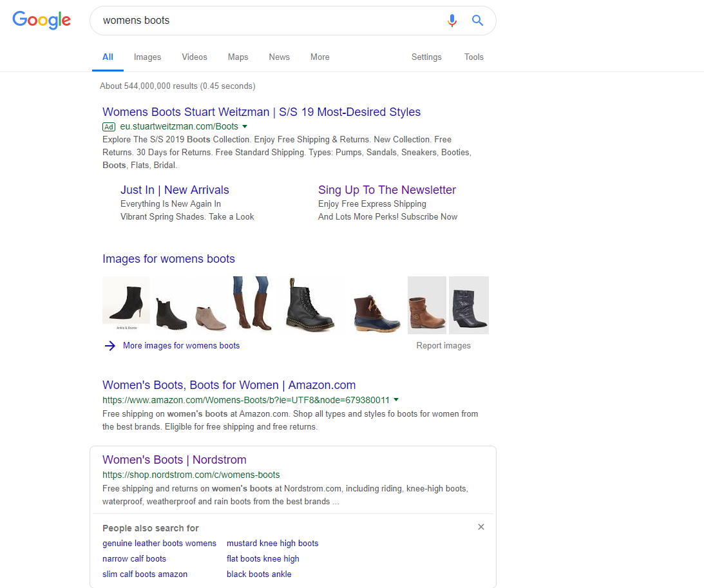This screenshot has height=588, width=704.
Task: Open the navy and brown duck boot thumbnail
Action: (376, 313)
